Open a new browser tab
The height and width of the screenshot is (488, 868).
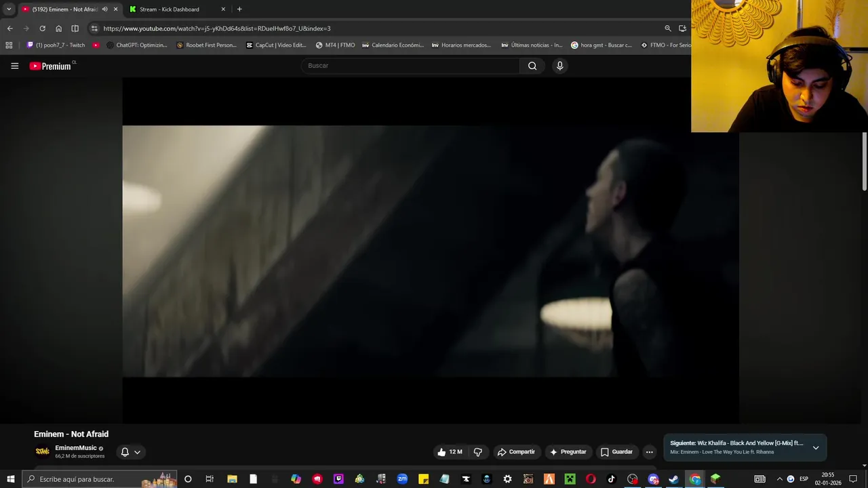(x=239, y=9)
